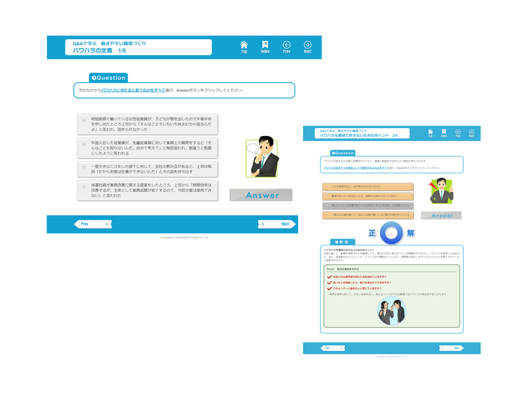Click the round illustration of two coworkers talking

pyautogui.click(x=392, y=311)
